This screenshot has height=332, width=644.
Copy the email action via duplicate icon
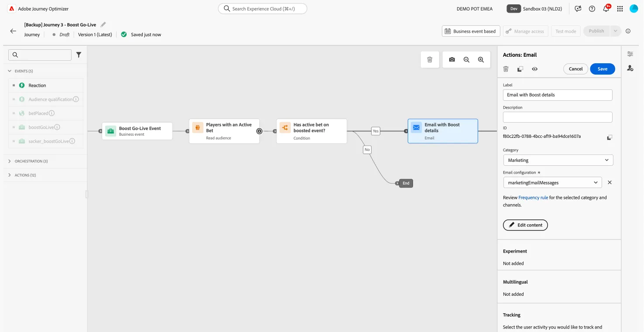(x=520, y=69)
